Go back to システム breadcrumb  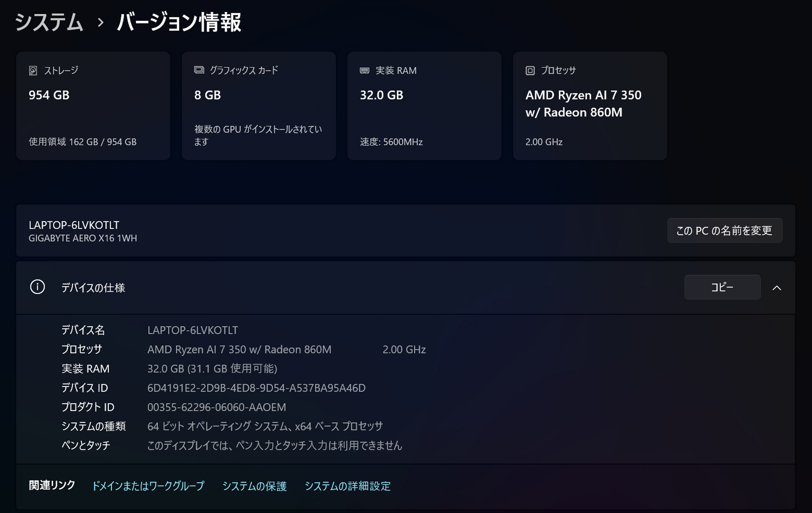[x=49, y=22]
